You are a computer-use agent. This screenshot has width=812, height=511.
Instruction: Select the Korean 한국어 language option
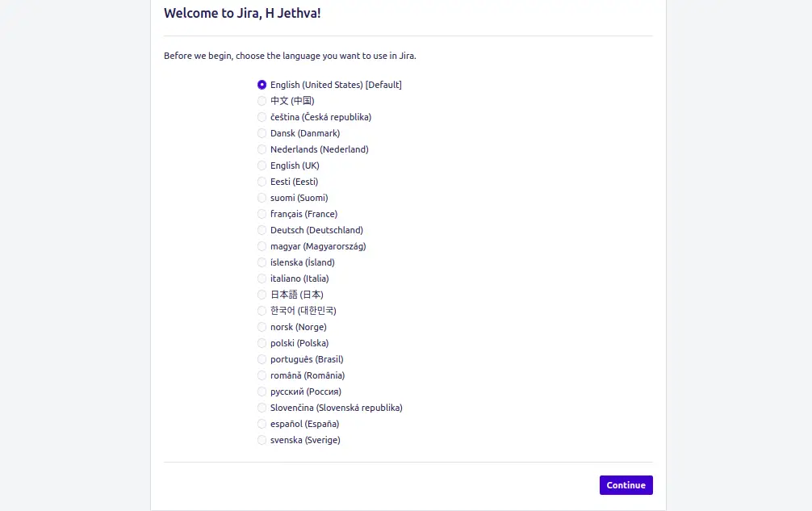click(x=262, y=311)
